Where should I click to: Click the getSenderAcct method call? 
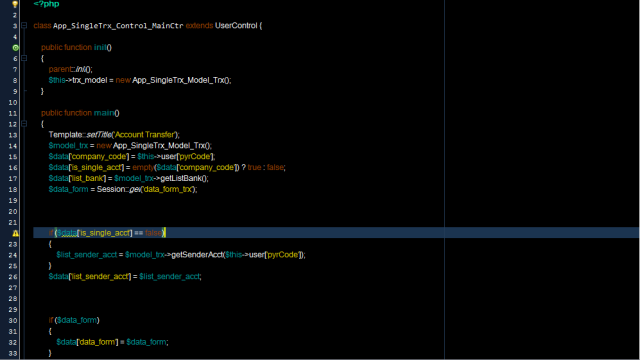[x=197, y=255]
